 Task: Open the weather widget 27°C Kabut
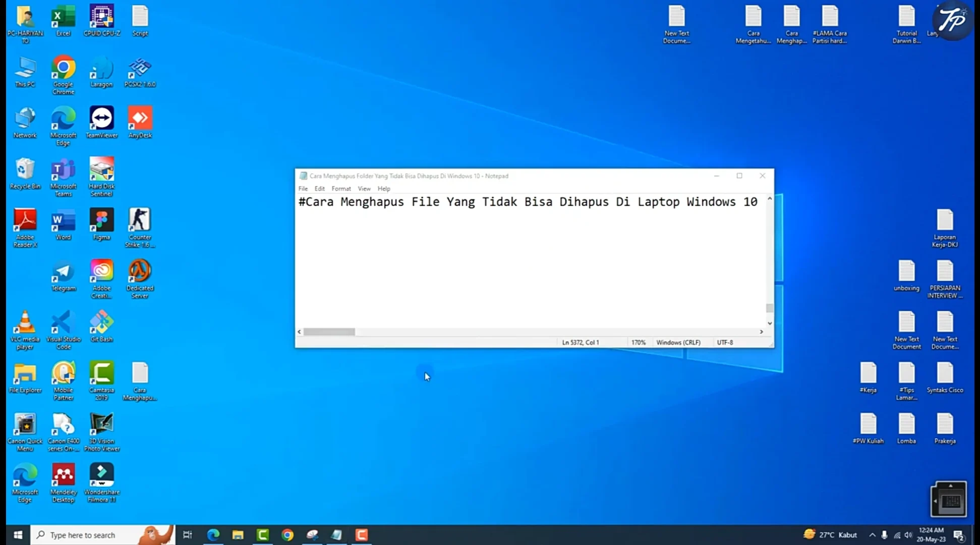click(830, 535)
